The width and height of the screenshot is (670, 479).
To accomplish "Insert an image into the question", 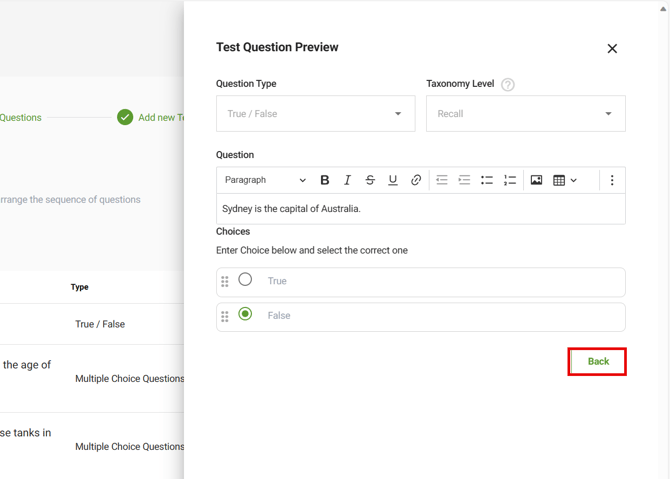I will 536,180.
